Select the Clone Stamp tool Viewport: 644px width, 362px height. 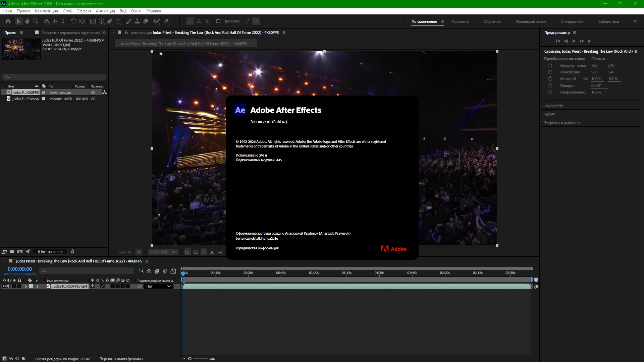[x=137, y=21]
